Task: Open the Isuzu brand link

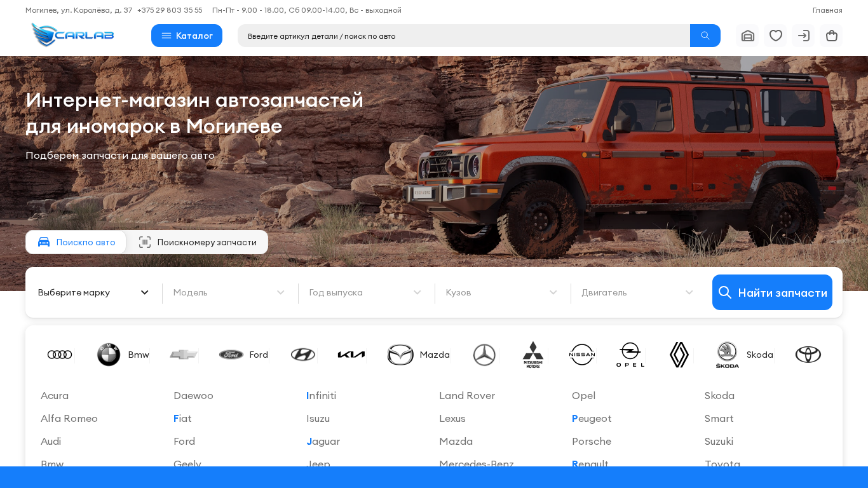Action: (318, 418)
